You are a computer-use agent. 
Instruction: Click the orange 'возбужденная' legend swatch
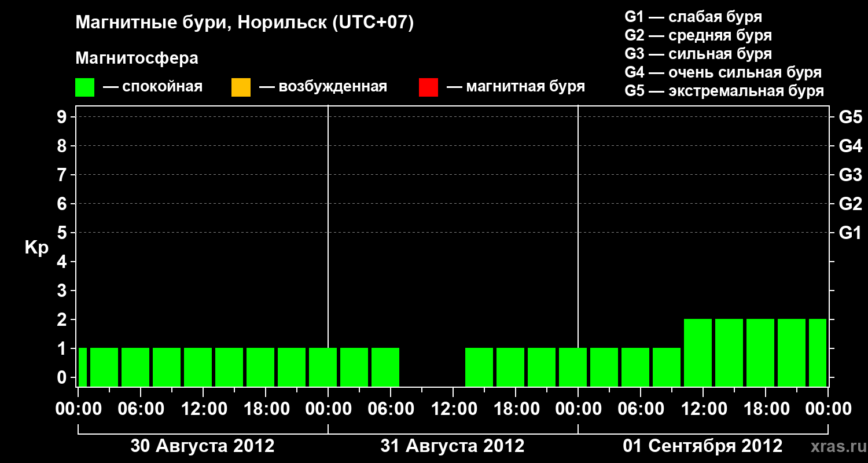(241, 87)
